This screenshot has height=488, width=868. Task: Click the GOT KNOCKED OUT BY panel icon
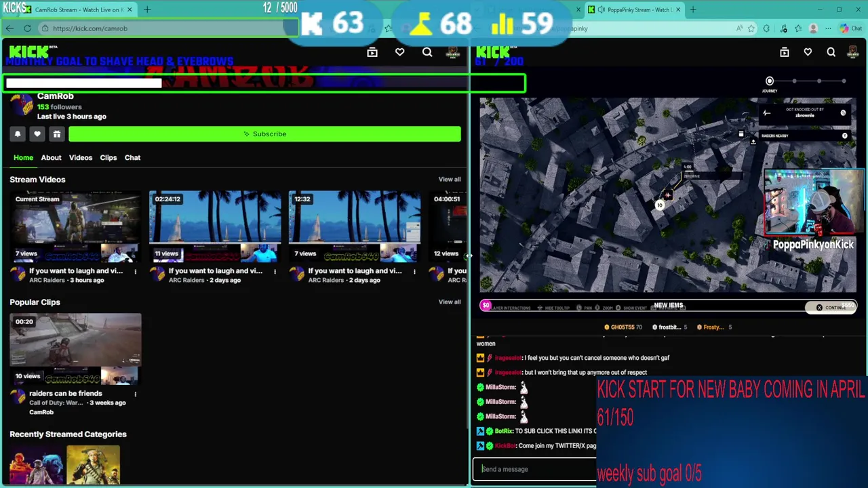(x=843, y=113)
